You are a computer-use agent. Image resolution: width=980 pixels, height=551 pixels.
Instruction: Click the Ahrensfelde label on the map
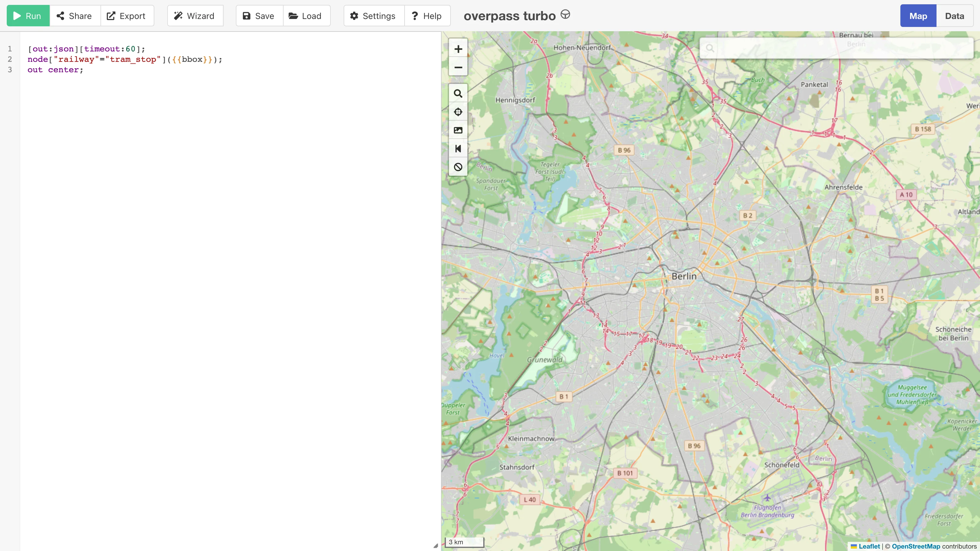[x=843, y=187]
